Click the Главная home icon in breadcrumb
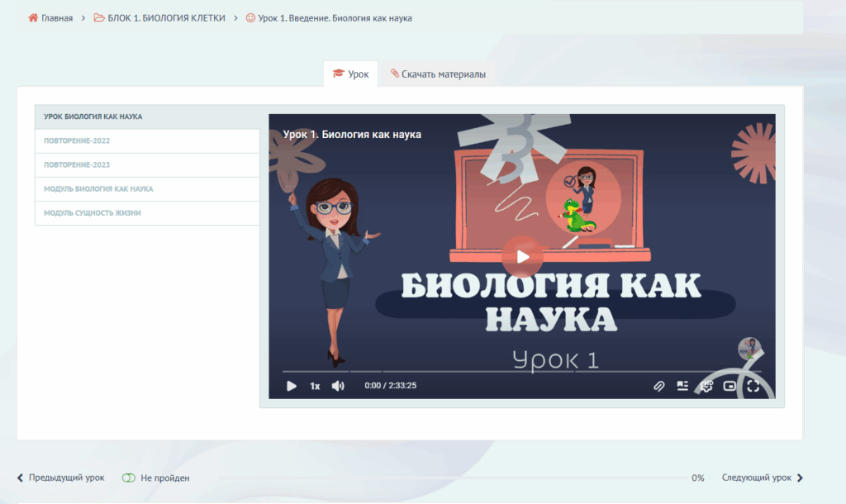 click(x=33, y=18)
